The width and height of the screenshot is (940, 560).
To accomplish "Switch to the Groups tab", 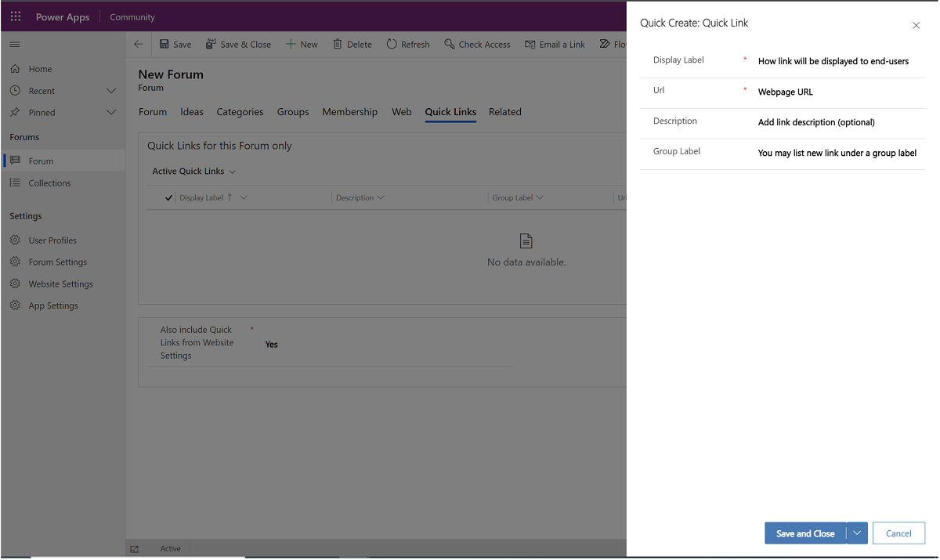I will coord(293,112).
